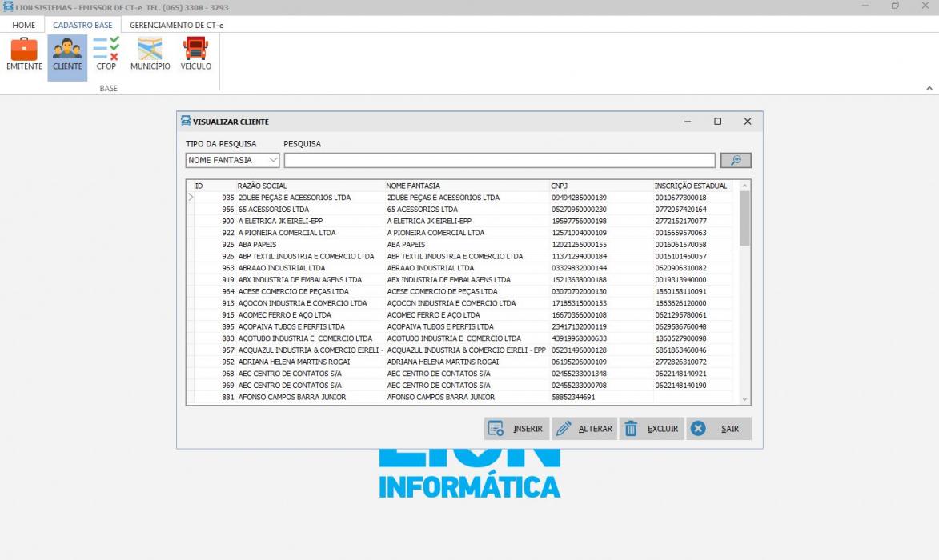Click the client list scrollbar thumb
Image resolution: width=939 pixels, height=560 pixels.
click(x=744, y=219)
